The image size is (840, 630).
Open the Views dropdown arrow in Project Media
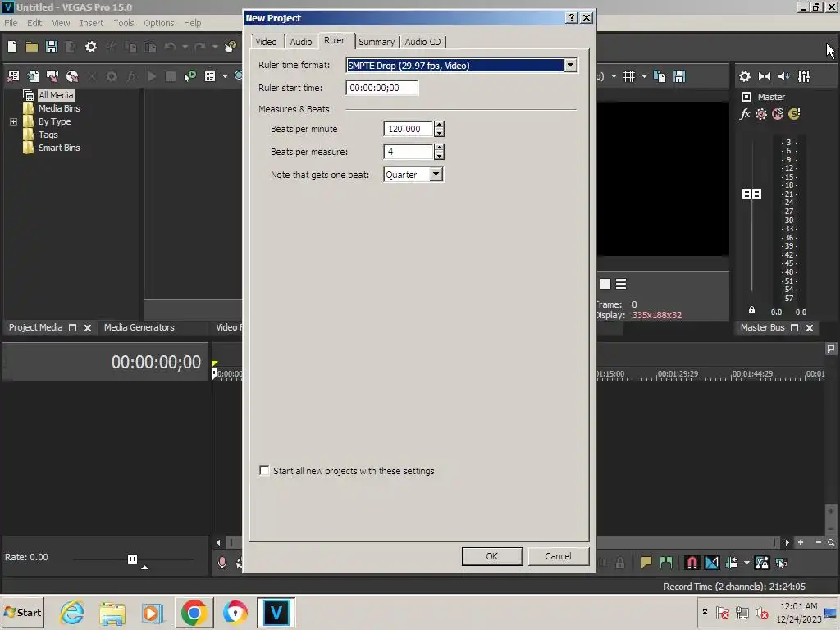click(x=225, y=76)
